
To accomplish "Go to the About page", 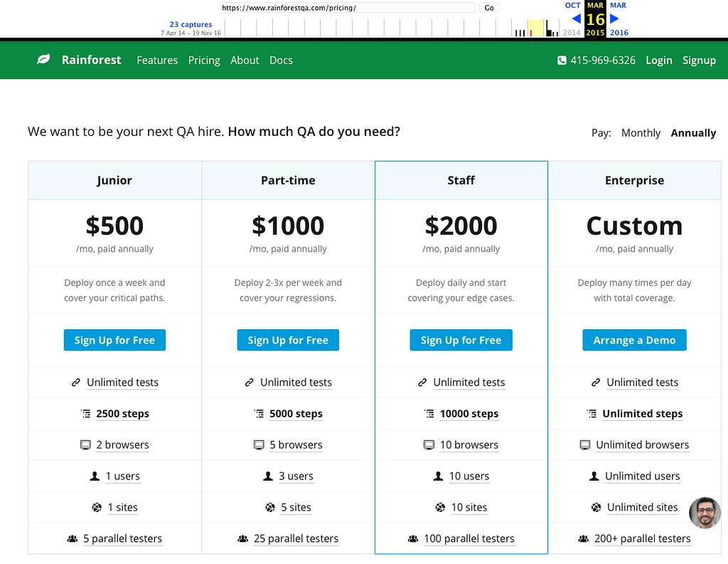I will pyautogui.click(x=245, y=60).
